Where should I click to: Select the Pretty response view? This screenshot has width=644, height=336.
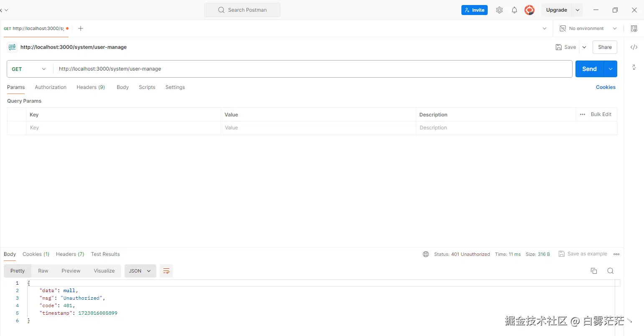tap(18, 271)
